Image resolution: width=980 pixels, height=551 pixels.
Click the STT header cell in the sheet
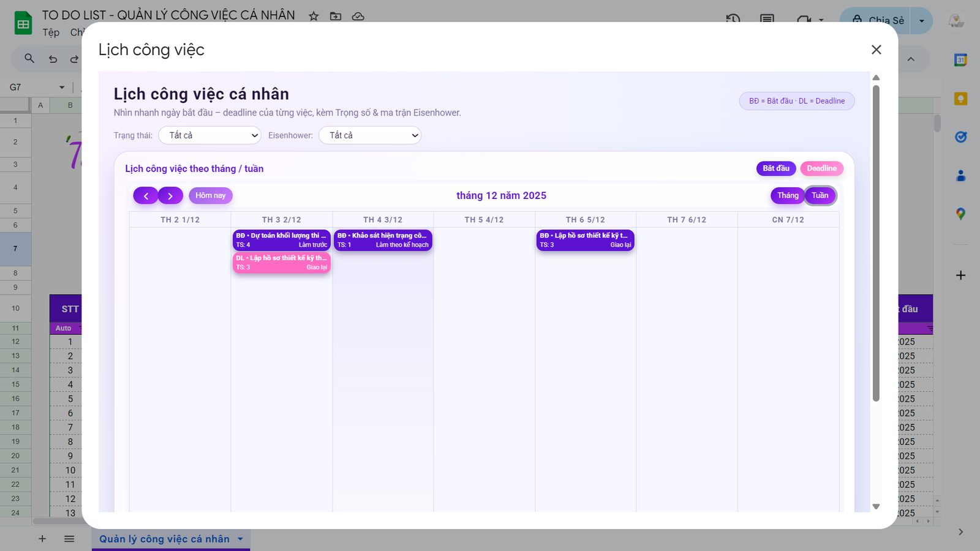(66, 309)
